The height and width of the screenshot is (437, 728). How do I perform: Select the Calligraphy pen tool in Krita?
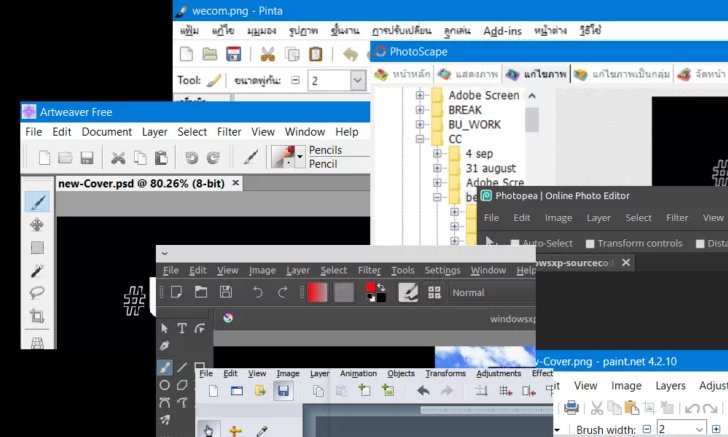(x=164, y=346)
